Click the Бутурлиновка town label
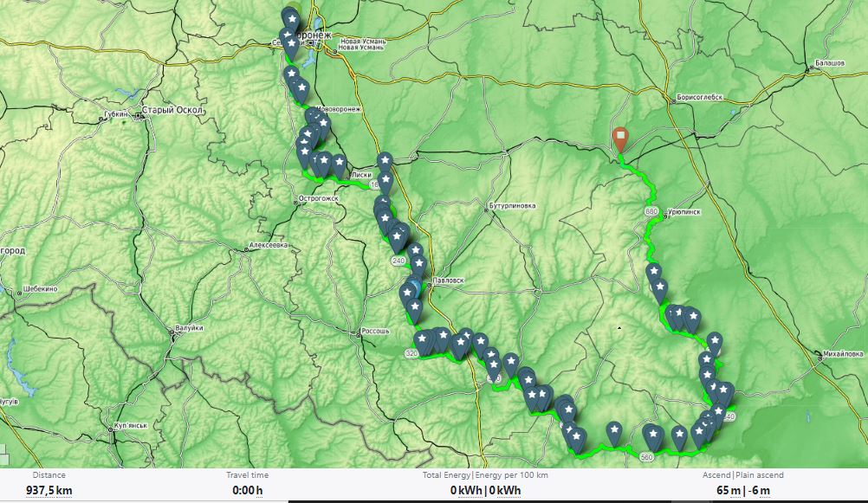 512,206
